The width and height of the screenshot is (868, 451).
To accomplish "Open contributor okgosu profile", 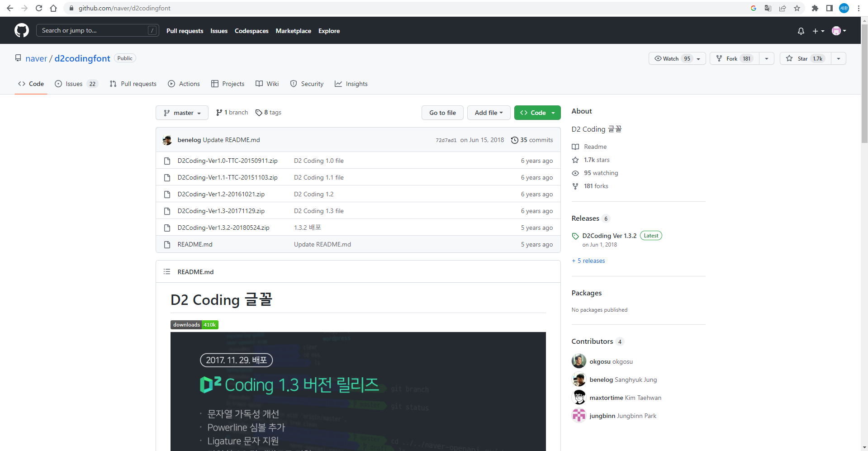I will 611,361.
